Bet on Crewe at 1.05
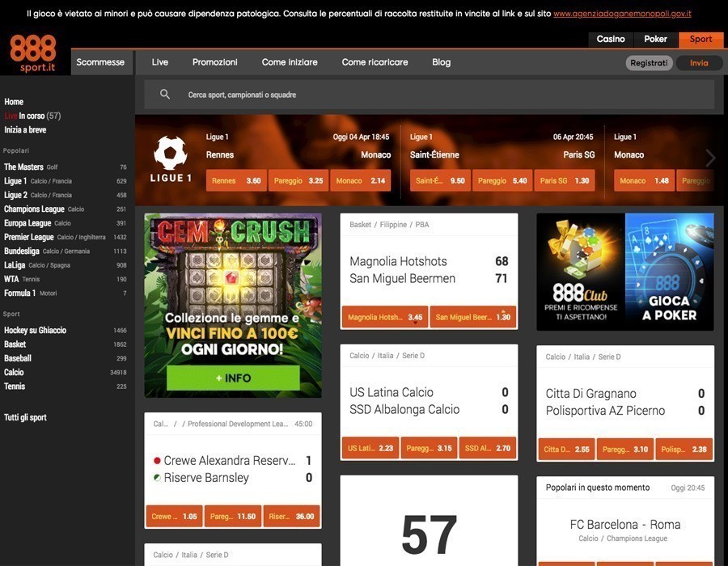 (174, 517)
